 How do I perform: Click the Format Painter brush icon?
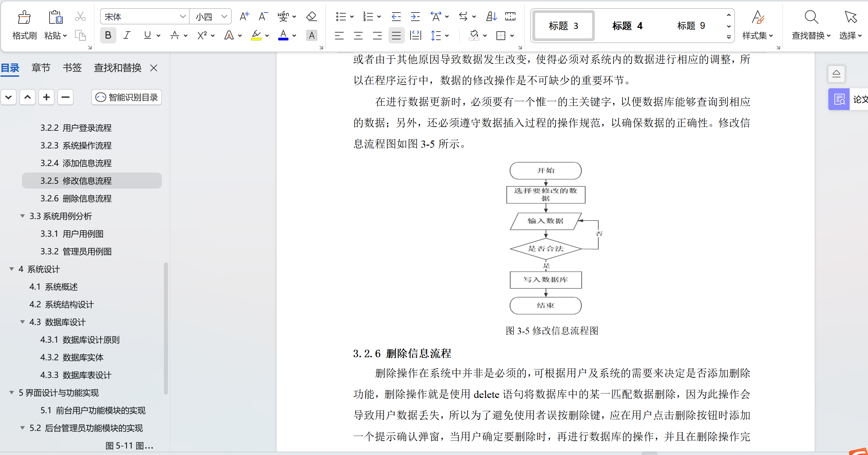(24, 17)
